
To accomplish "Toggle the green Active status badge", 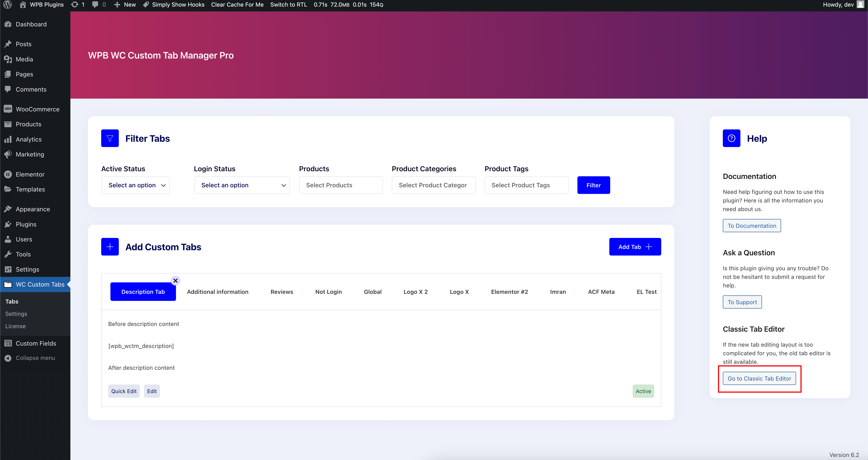I will coord(643,391).
